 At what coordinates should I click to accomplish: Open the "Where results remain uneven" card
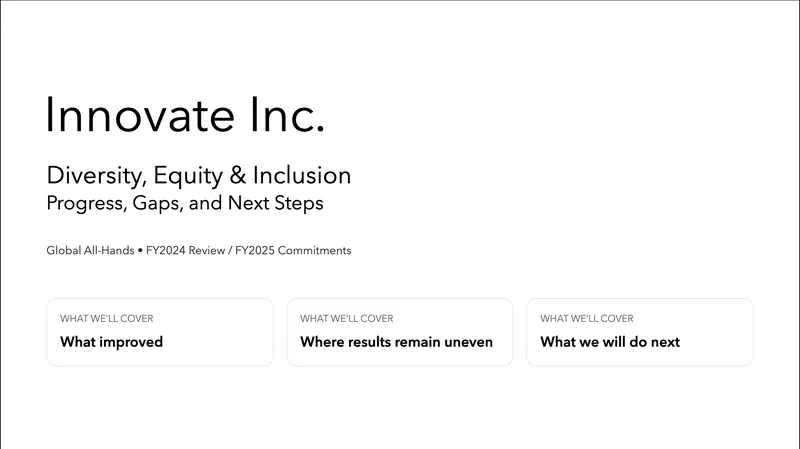400,332
